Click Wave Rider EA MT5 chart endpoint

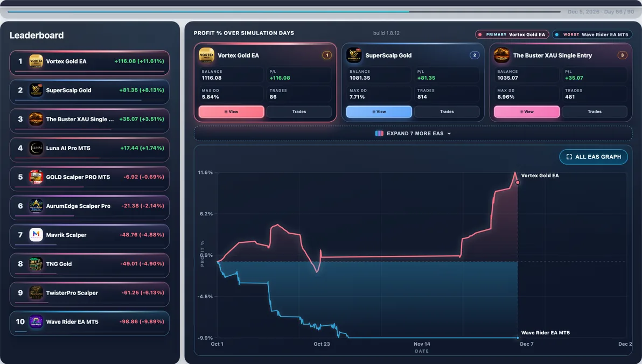[x=518, y=338]
